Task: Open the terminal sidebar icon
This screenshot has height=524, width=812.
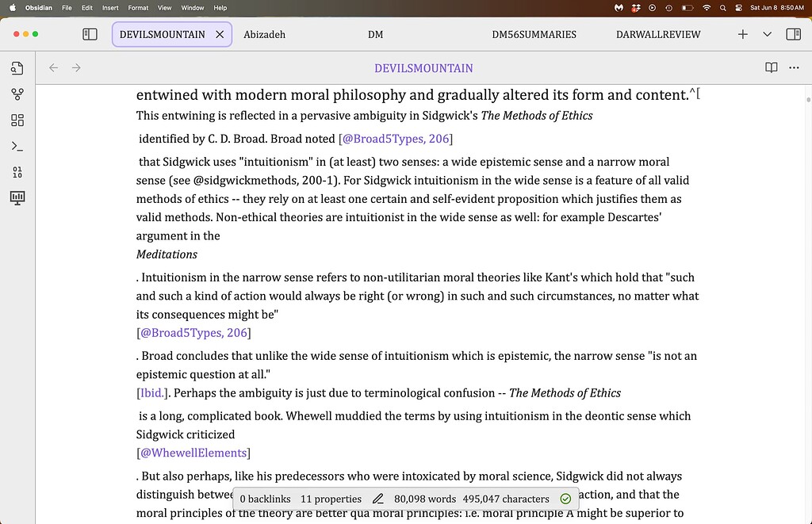Action: [17, 146]
